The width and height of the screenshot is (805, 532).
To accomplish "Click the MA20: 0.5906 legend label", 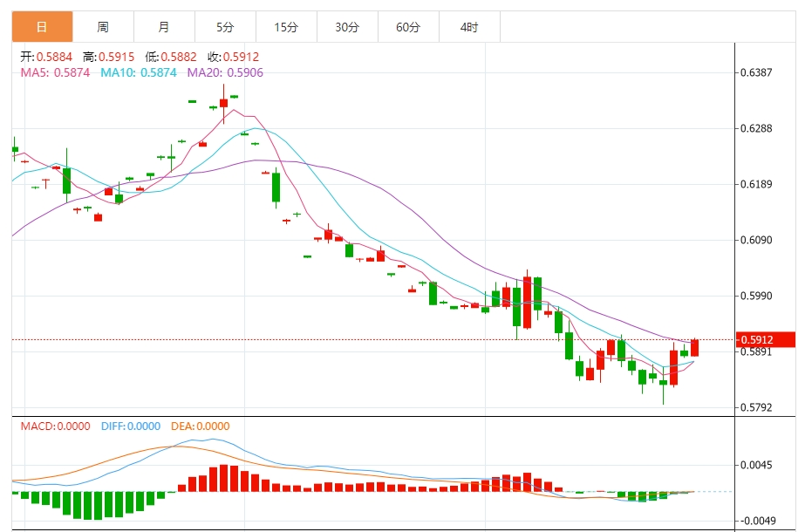I will (225, 73).
